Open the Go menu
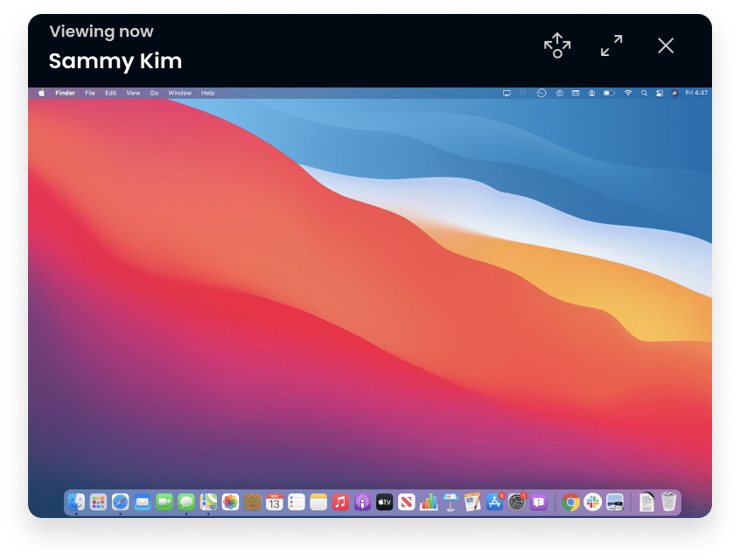The width and height of the screenshot is (740, 560). point(154,93)
